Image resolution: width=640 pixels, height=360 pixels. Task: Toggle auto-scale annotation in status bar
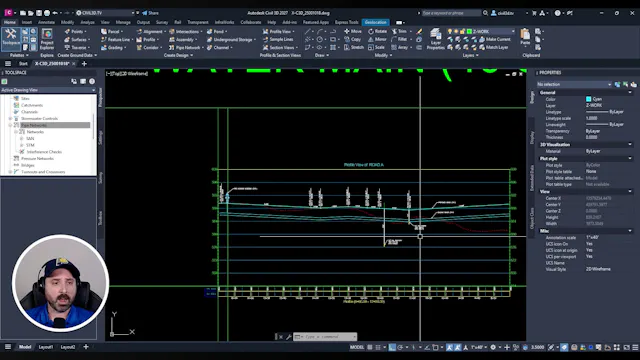point(457,347)
